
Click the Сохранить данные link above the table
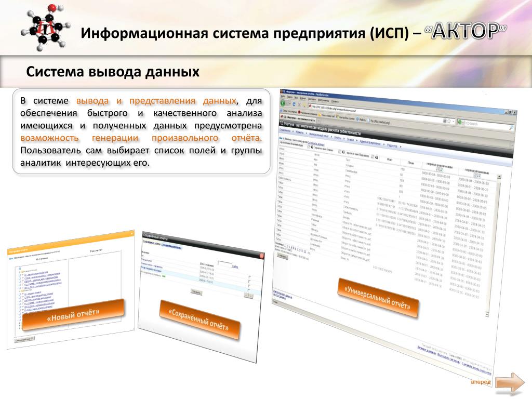click(x=316, y=143)
